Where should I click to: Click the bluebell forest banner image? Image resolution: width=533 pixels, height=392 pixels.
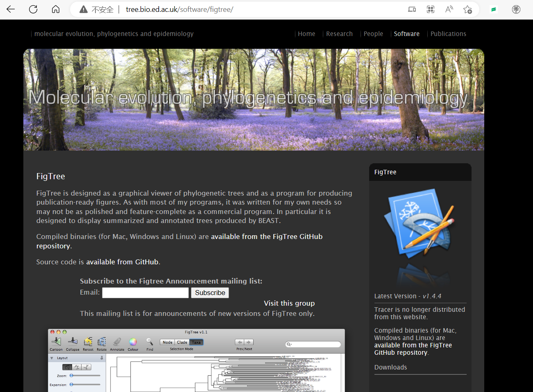(254, 99)
